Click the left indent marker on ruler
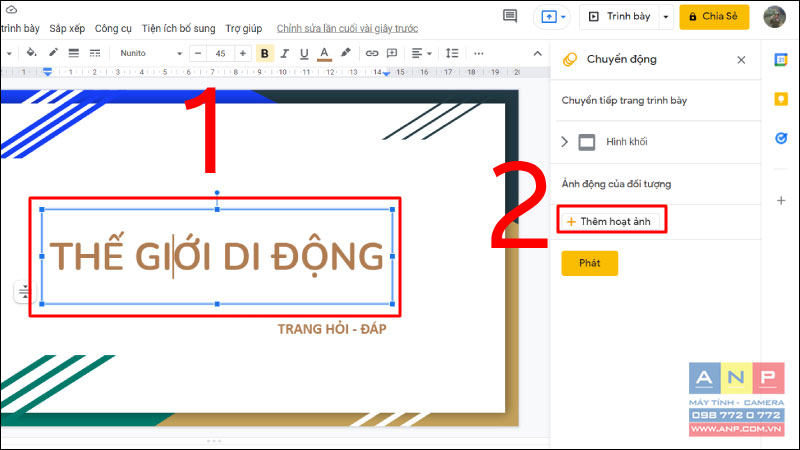The width and height of the screenshot is (800, 450). coord(47,72)
